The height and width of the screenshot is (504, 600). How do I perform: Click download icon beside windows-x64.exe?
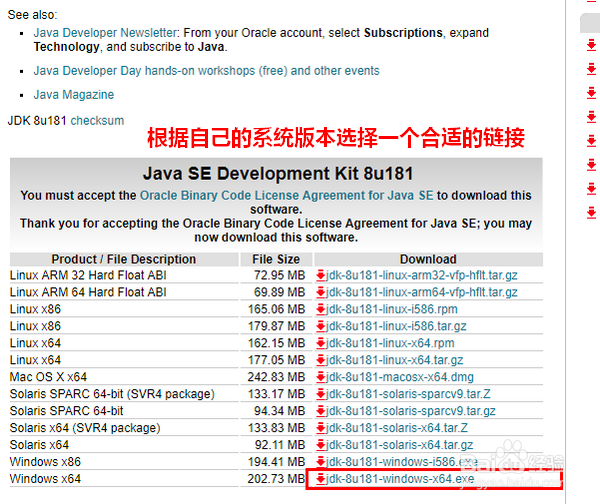[x=320, y=479]
